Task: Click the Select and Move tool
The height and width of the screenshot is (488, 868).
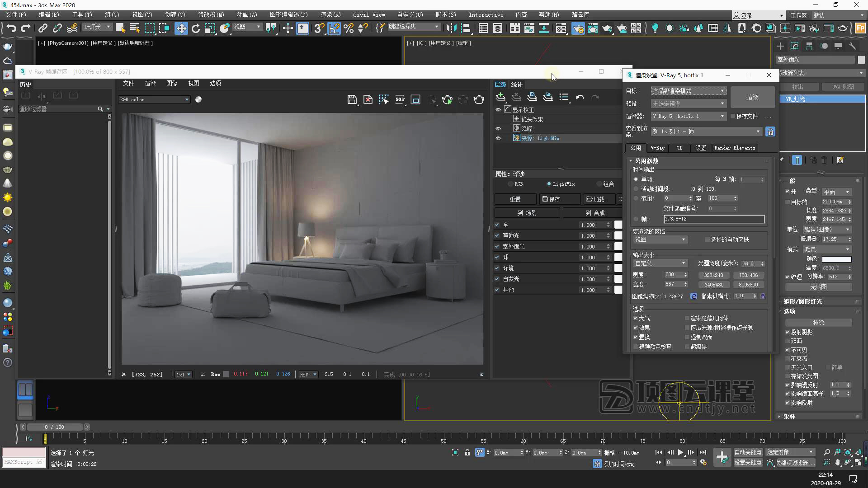Action: (x=181, y=28)
